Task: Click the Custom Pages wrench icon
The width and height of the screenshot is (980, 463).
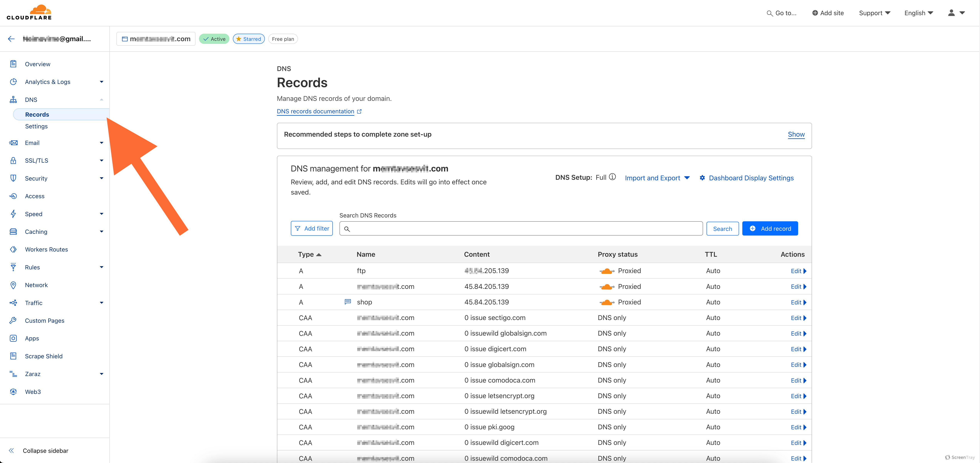Action: tap(13, 320)
